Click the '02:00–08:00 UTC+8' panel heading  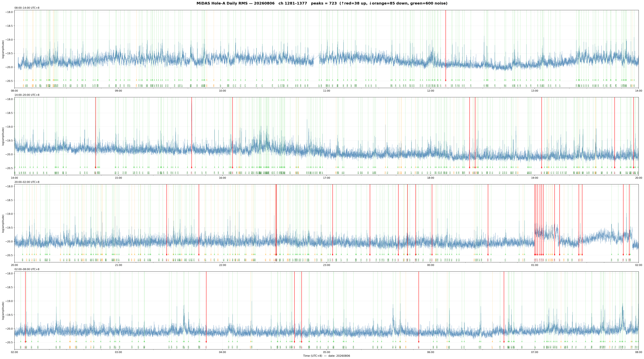point(27,269)
